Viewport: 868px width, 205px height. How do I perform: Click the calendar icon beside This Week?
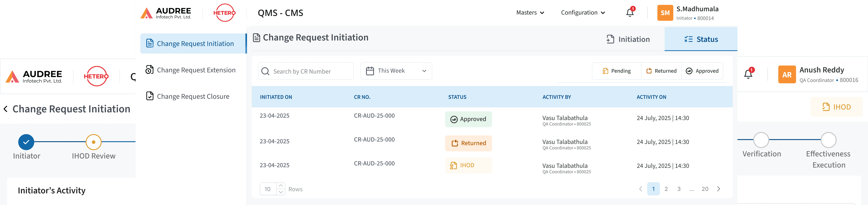click(x=370, y=71)
